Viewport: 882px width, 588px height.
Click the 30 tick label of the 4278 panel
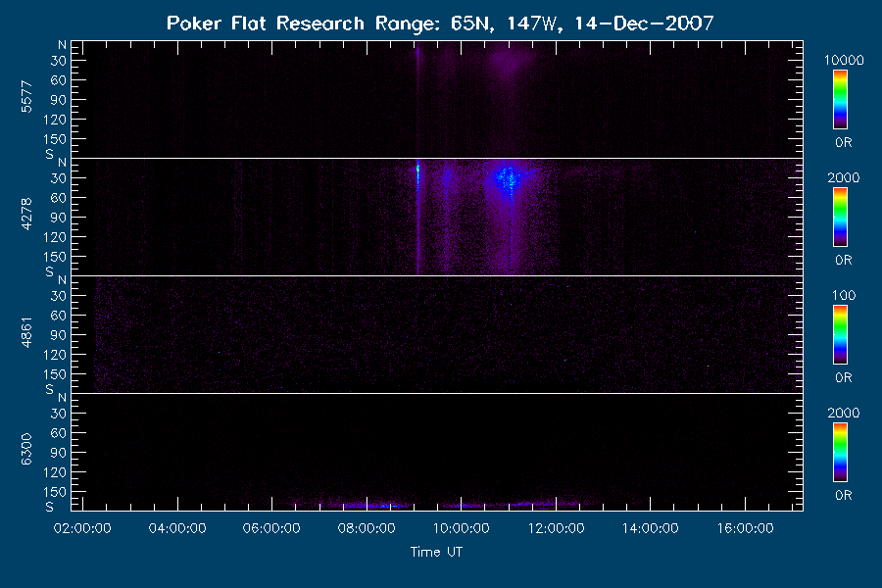tap(59, 178)
